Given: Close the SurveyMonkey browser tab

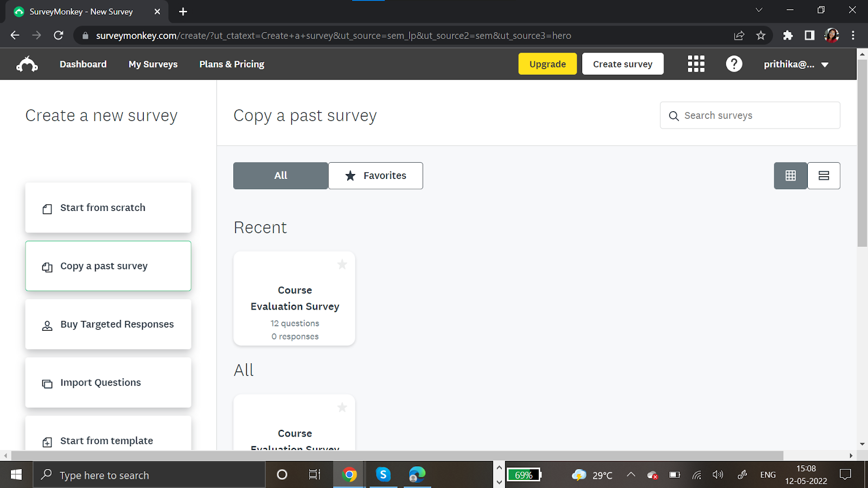Looking at the screenshot, I should click(157, 11).
